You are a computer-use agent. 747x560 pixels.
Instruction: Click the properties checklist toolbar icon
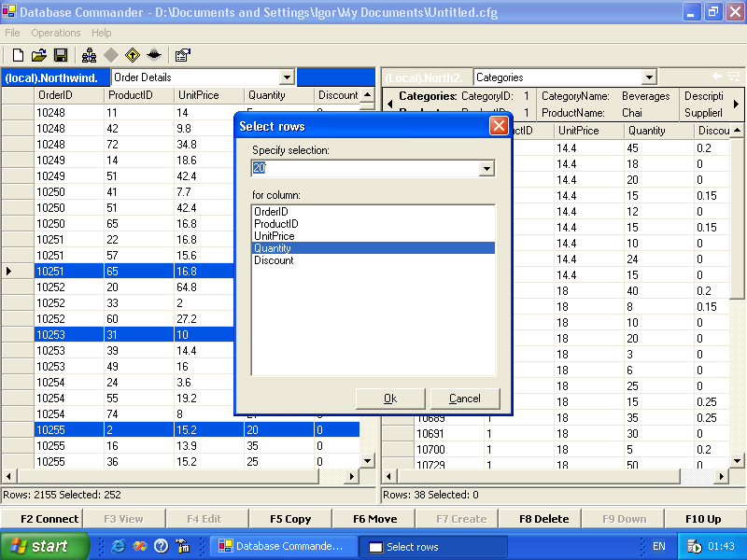pyautogui.click(x=182, y=55)
